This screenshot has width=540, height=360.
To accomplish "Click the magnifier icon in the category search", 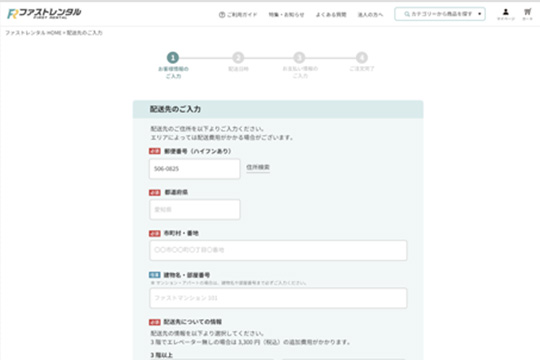I will point(407,14).
